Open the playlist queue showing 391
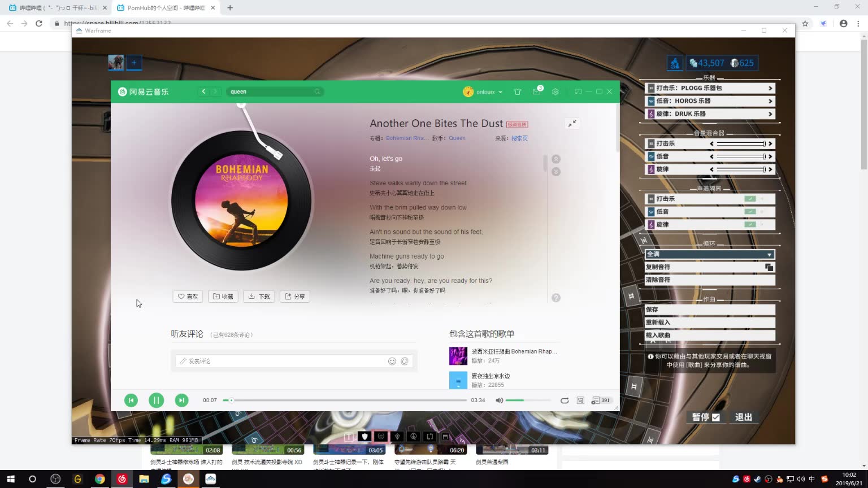Image resolution: width=868 pixels, height=488 pixels. tap(601, 400)
